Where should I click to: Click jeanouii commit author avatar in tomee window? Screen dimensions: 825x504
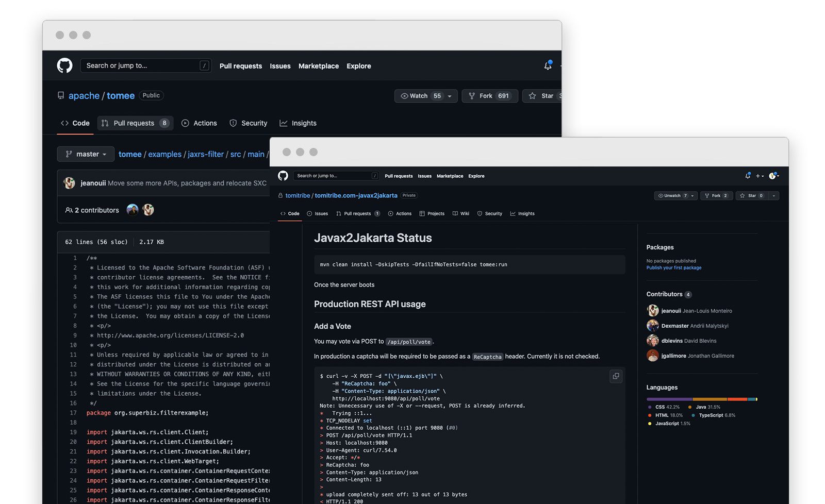point(69,183)
